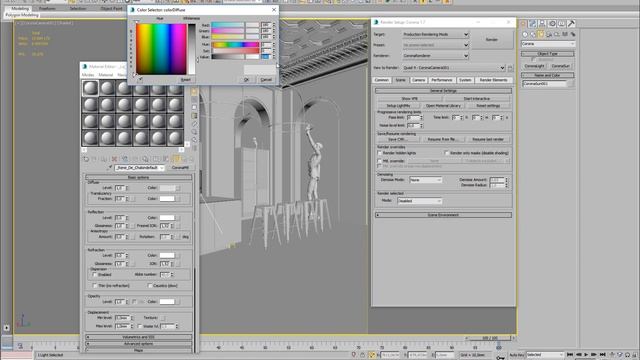Toggle selection lock icon in status bar

tap(362, 355)
